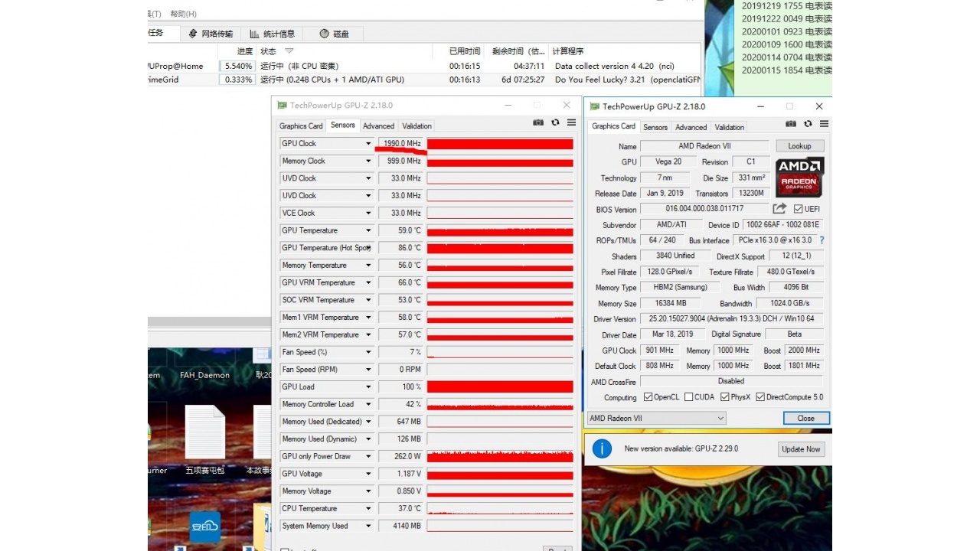Click the Device ID 1002 66AF - 1002 081E

point(783,225)
